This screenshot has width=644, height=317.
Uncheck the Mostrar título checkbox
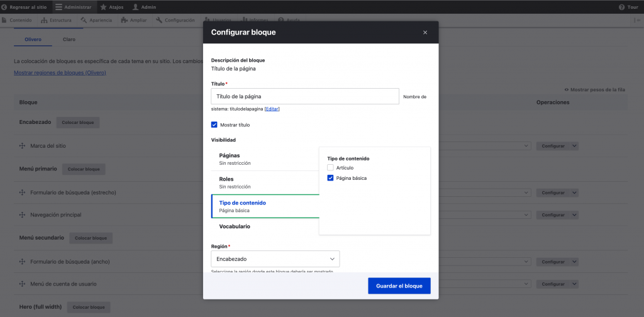[214, 125]
